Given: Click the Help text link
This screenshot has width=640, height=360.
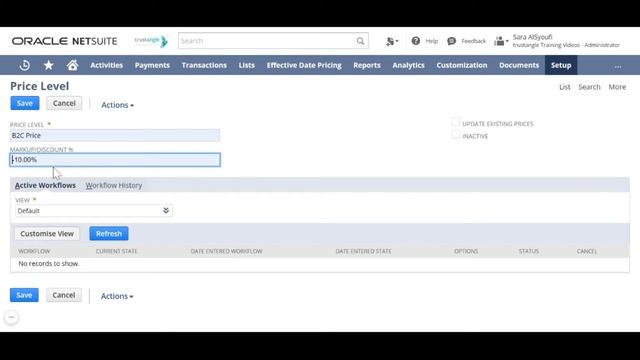Looking at the screenshot, I should pyautogui.click(x=431, y=41).
